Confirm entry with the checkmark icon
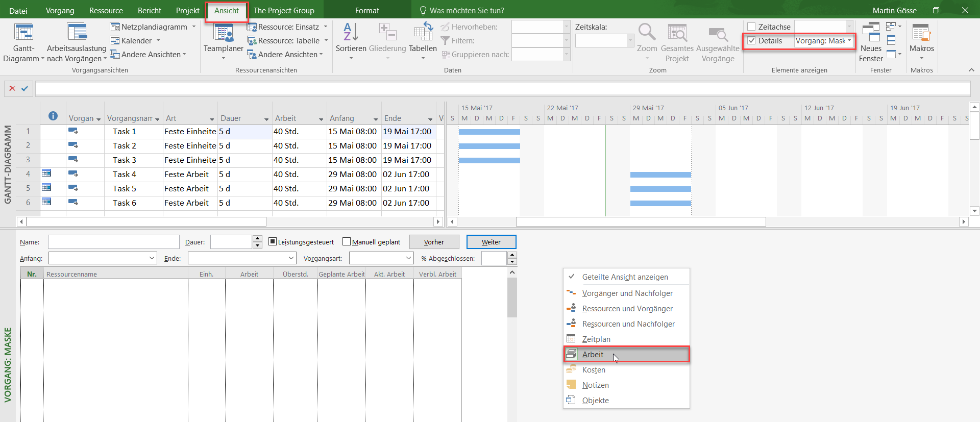This screenshot has width=980, height=422. coord(24,89)
